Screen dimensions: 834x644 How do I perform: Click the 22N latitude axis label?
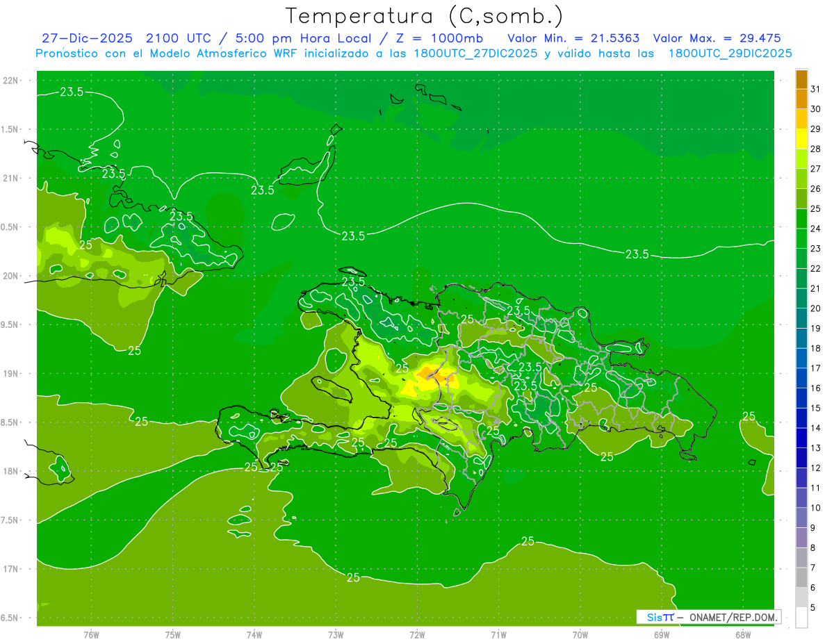tap(11, 81)
